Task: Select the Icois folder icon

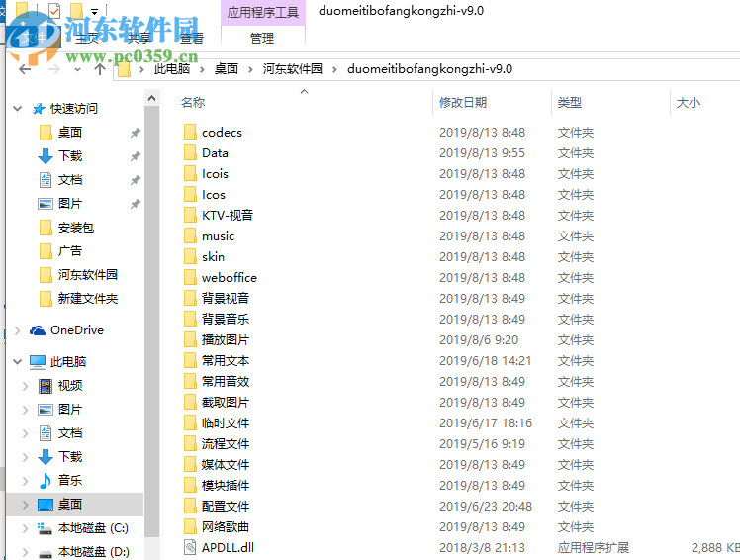Action: click(190, 173)
